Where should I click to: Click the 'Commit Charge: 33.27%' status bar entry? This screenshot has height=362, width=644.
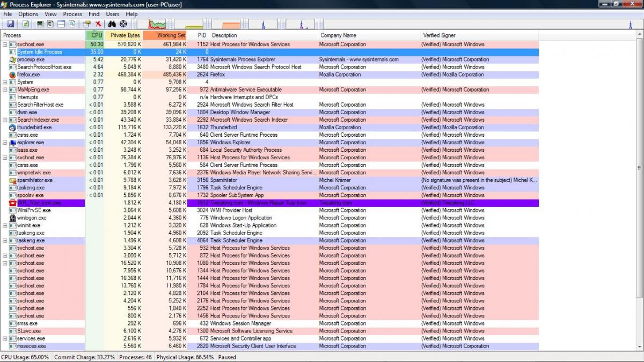click(x=84, y=357)
